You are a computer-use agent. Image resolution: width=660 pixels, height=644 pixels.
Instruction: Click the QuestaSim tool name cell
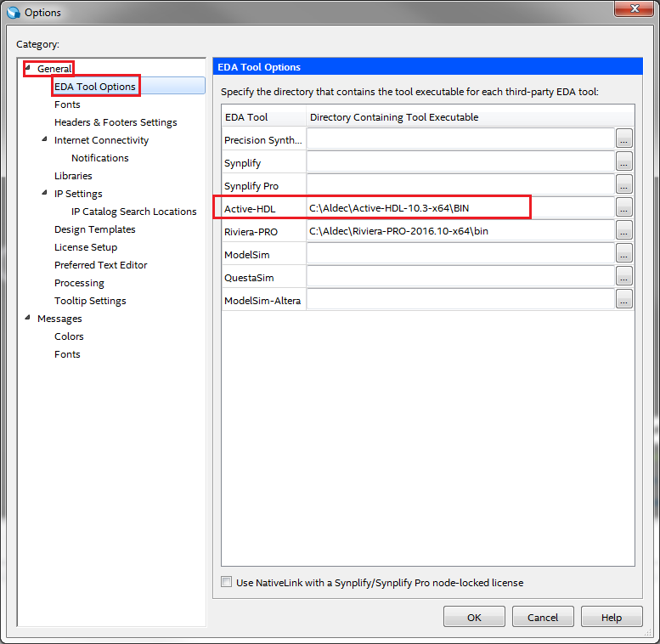(x=264, y=277)
